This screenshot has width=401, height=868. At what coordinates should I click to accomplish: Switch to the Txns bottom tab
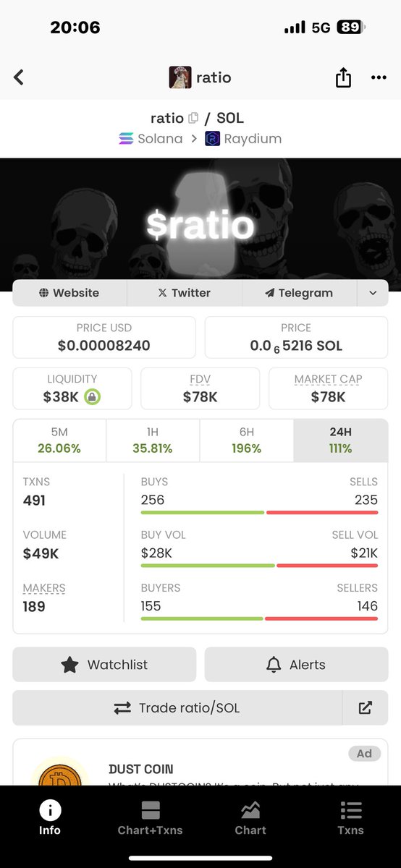click(350, 818)
